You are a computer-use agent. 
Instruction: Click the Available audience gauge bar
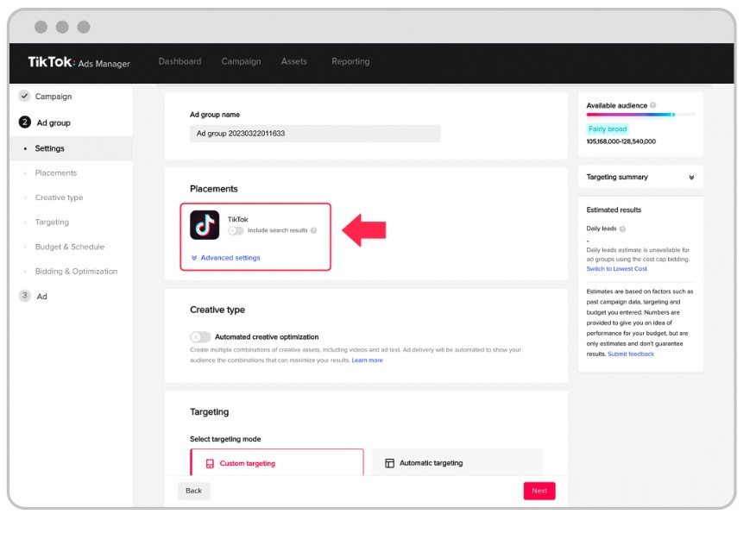640,115
